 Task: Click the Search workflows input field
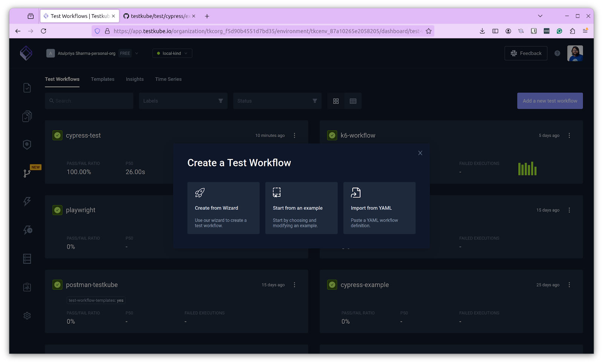(89, 101)
